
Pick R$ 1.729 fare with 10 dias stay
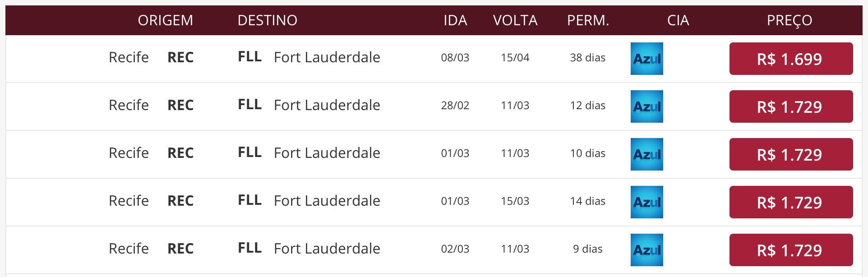791,154
